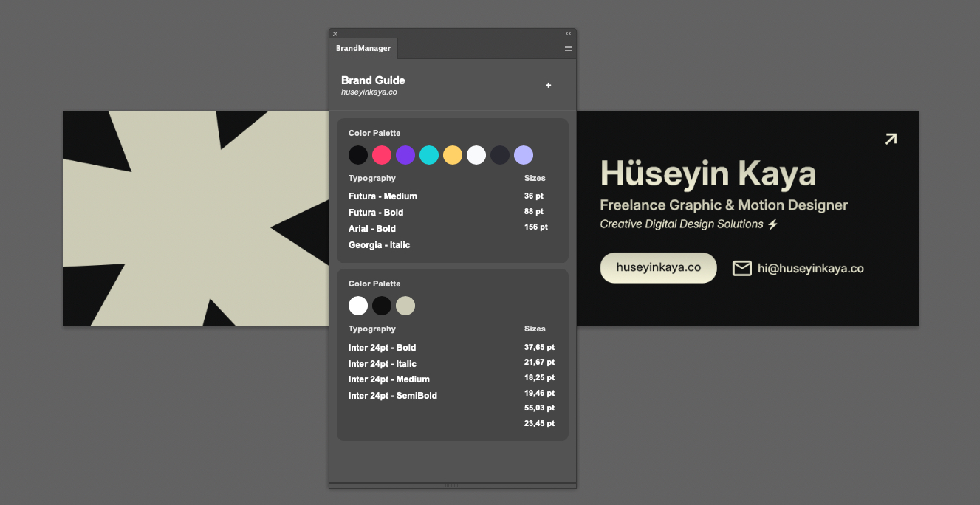The width and height of the screenshot is (980, 505).
Task: Close the BrandManager panel with X icon
Action: [x=335, y=33]
